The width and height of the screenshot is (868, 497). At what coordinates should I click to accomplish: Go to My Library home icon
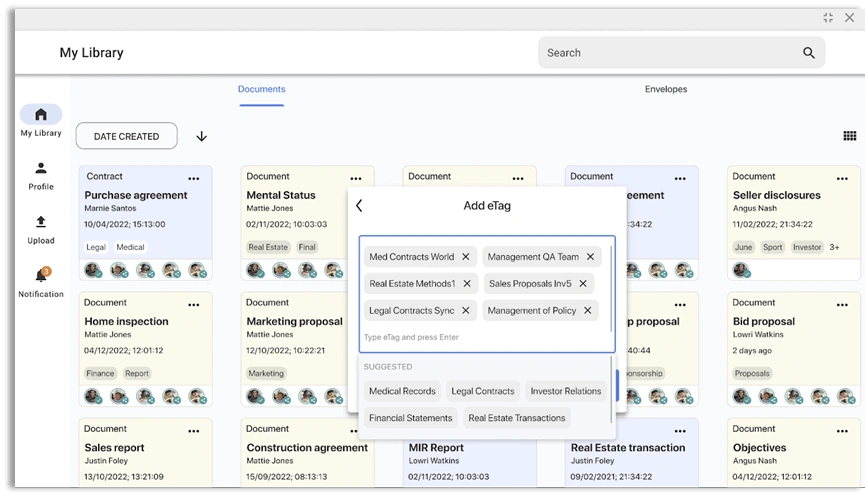click(41, 115)
